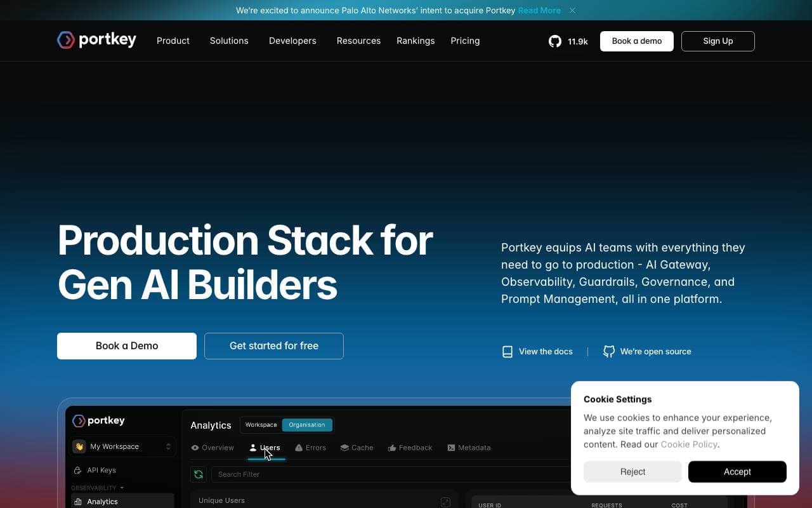Open the Resources menu
This screenshot has width=812, height=508.
click(x=358, y=41)
